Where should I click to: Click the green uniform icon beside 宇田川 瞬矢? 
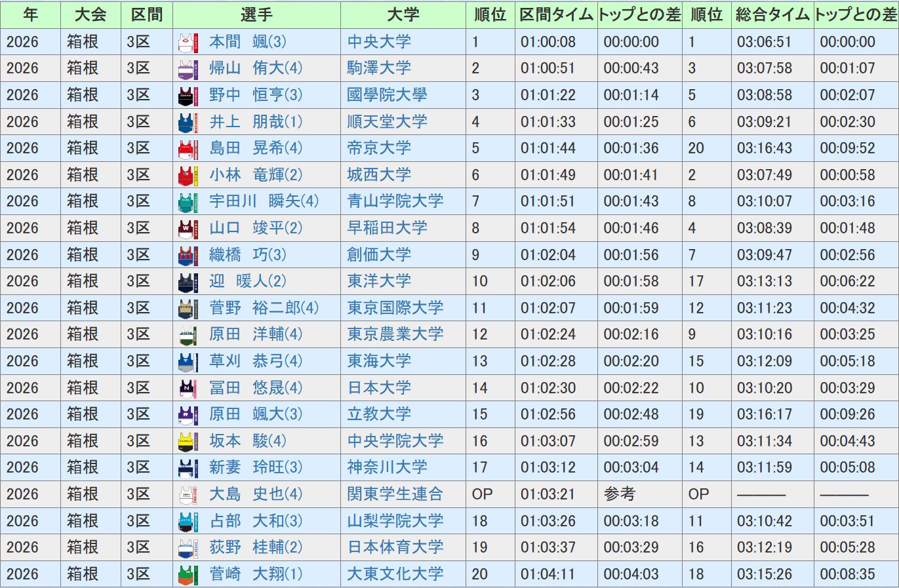(188, 202)
